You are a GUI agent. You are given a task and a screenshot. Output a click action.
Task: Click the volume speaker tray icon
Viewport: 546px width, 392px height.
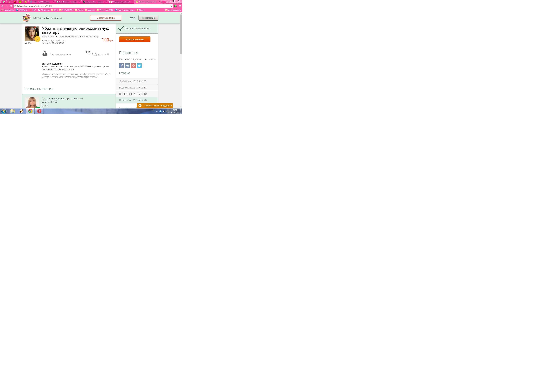tap(167, 111)
